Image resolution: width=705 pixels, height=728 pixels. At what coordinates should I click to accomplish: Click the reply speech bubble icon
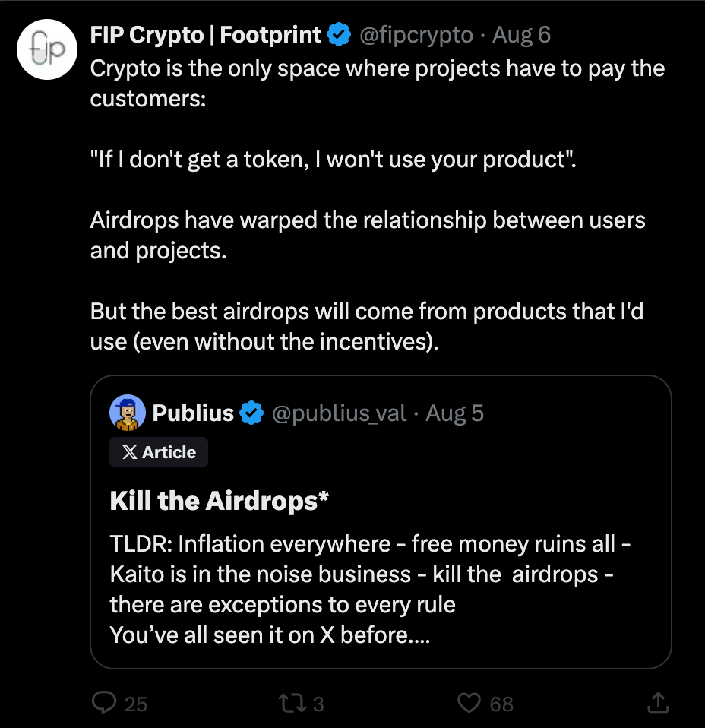click(x=103, y=703)
